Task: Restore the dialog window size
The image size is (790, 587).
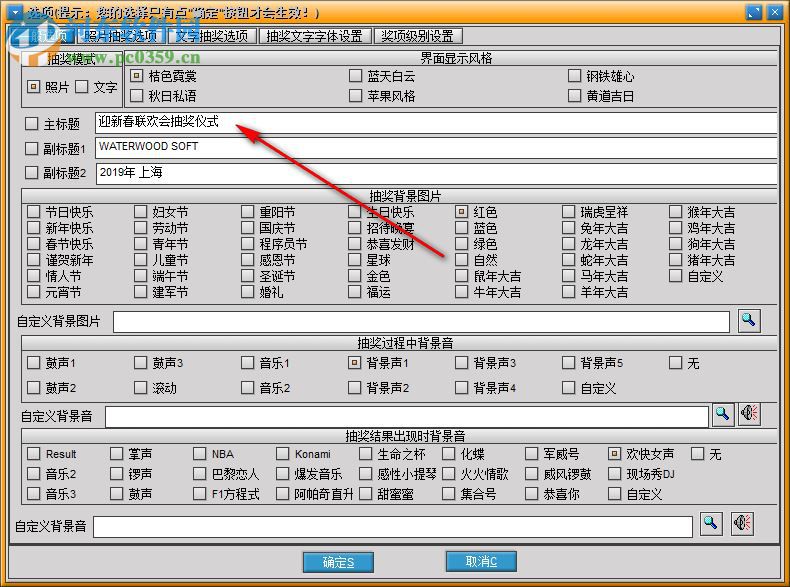Action: pos(754,13)
